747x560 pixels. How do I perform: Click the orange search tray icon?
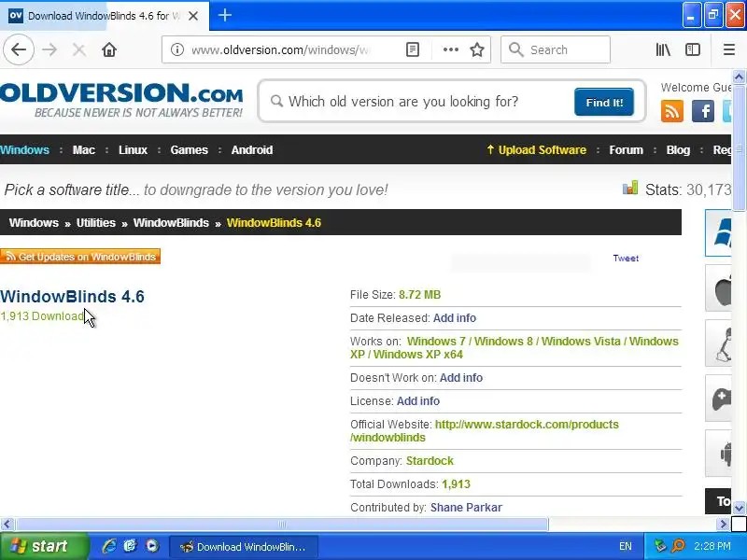coord(678,546)
